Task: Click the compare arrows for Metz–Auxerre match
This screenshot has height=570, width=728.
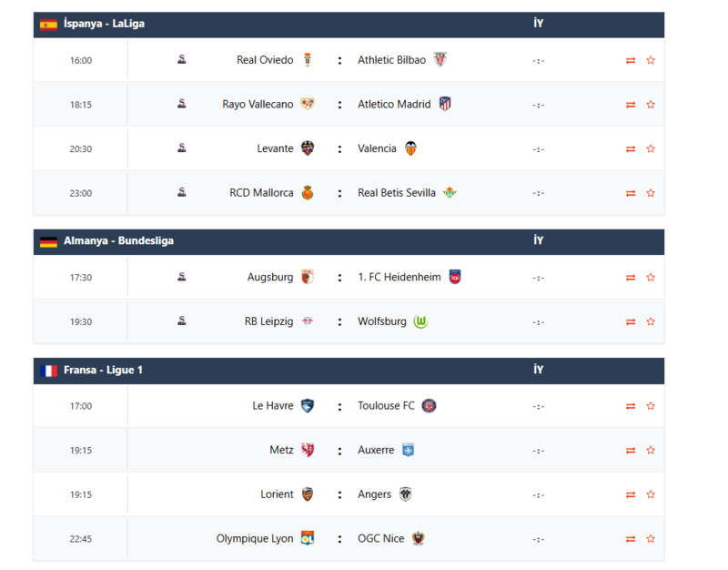Action: click(631, 451)
